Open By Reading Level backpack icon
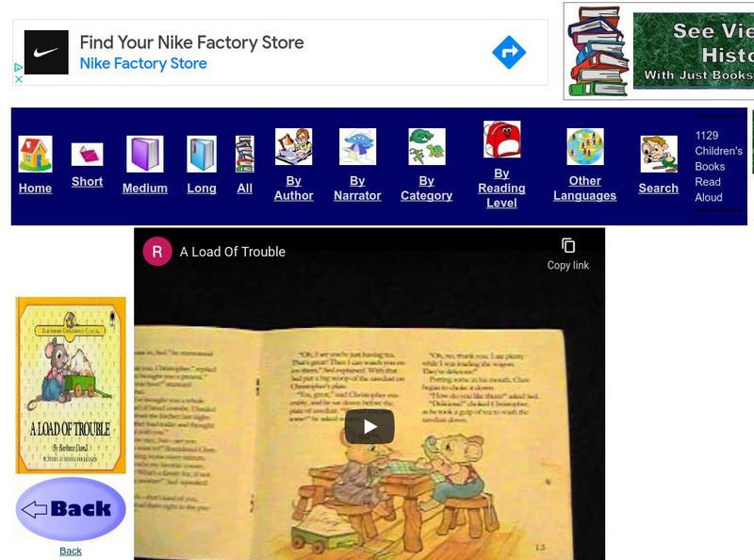 coord(501,140)
